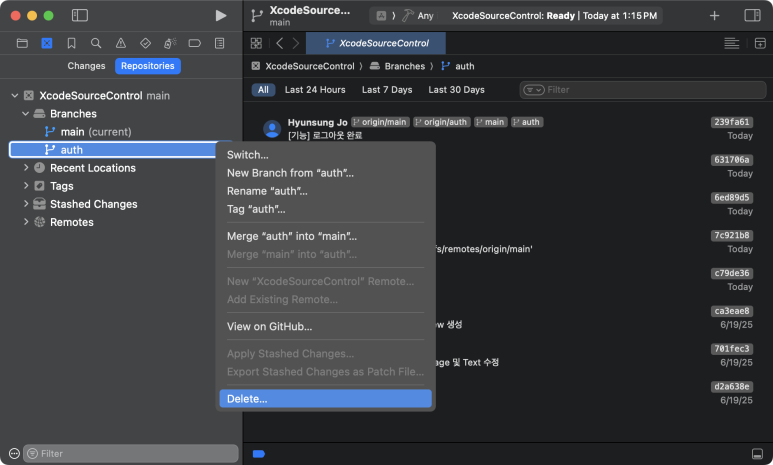Viewport: 773px width, 465px height.
Task: Click Branches in the breadcrumb
Action: click(405, 66)
